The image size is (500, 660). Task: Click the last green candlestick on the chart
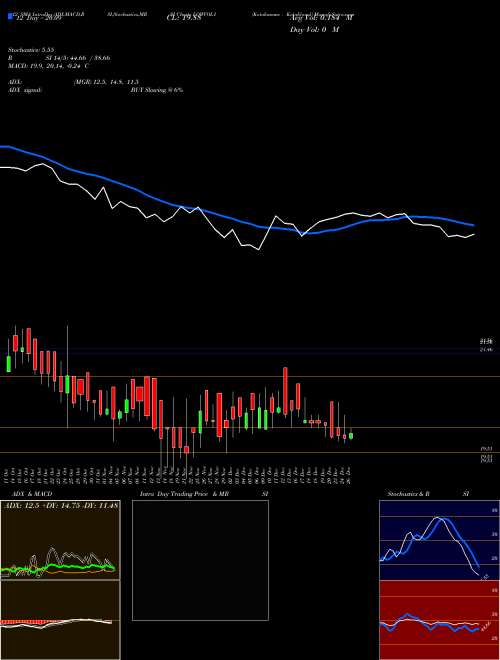pos(351,436)
